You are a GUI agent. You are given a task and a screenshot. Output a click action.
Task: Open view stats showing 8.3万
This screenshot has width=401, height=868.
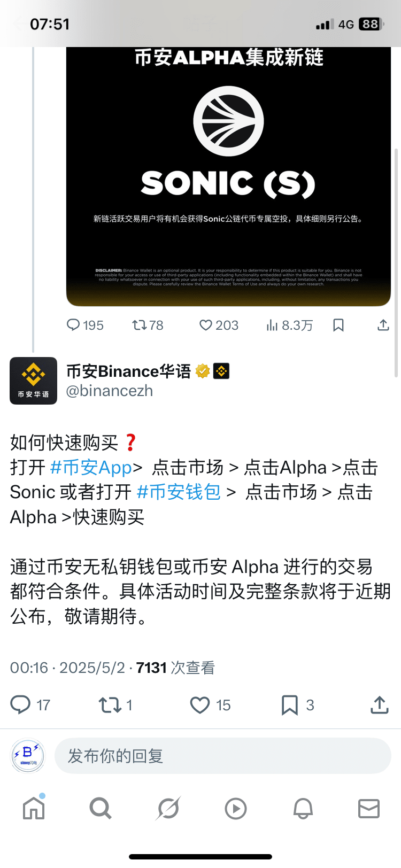click(x=272, y=325)
